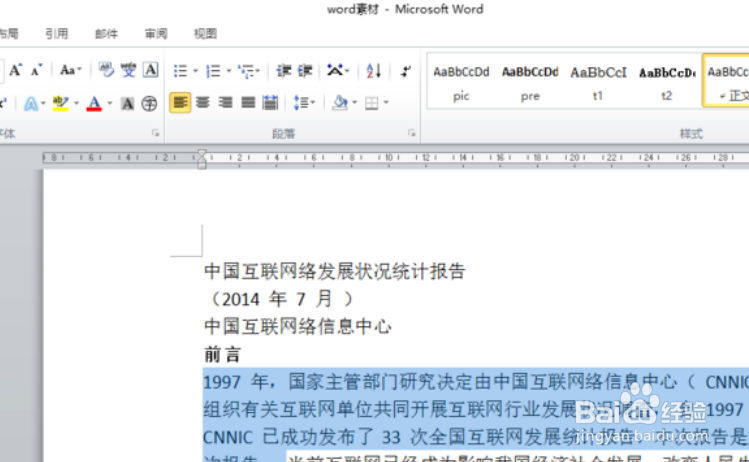
Task: Toggle Align Text Left
Action: coord(180,102)
